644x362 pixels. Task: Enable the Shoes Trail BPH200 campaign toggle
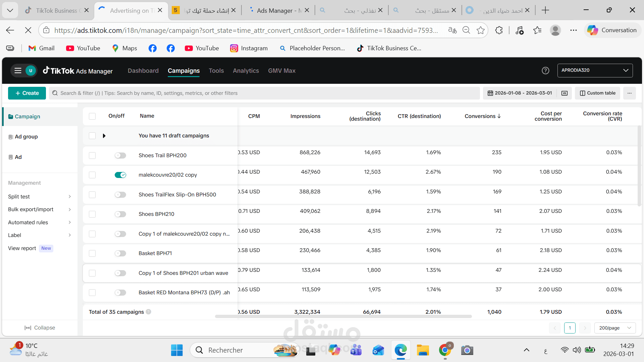(x=120, y=156)
